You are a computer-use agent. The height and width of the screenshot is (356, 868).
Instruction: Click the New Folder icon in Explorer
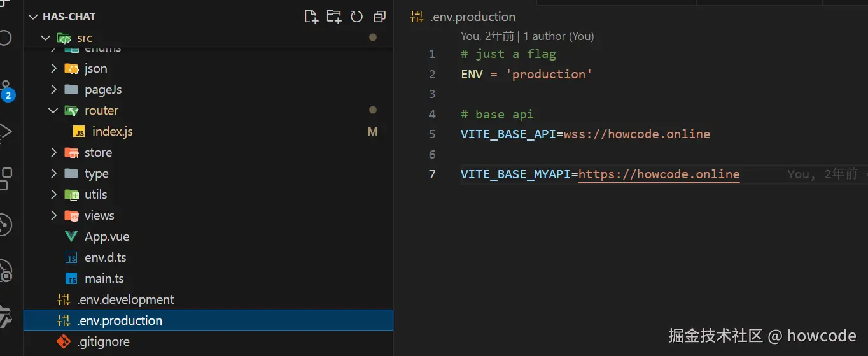coord(333,17)
